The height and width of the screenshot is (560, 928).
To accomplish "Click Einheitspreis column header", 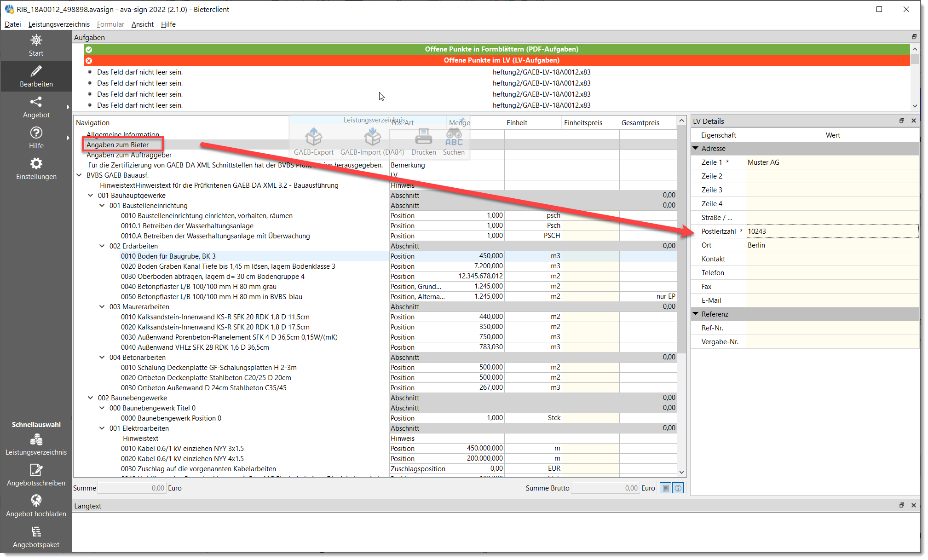I will (x=590, y=123).
